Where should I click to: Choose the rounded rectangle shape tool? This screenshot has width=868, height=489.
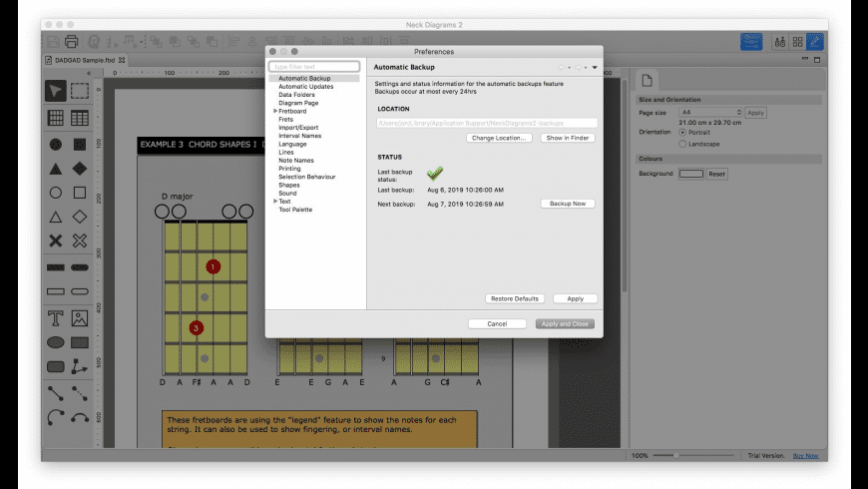tap(55, 366)
